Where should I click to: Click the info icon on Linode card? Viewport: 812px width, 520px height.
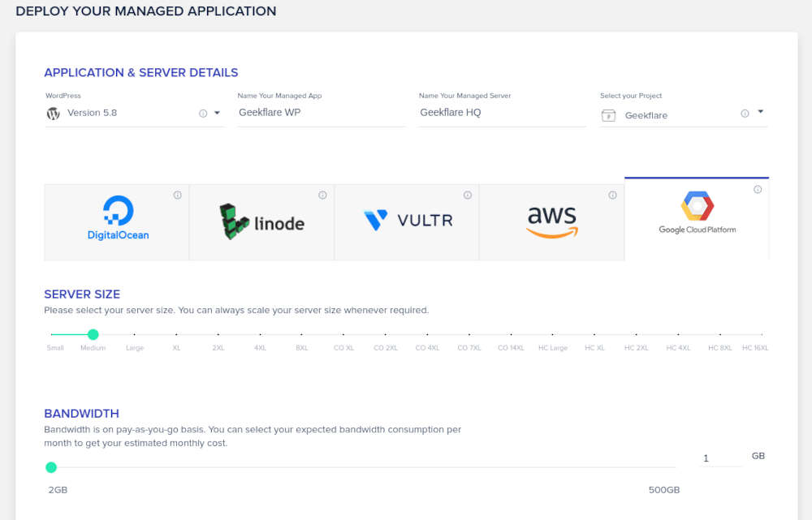(x=322, y=195)
